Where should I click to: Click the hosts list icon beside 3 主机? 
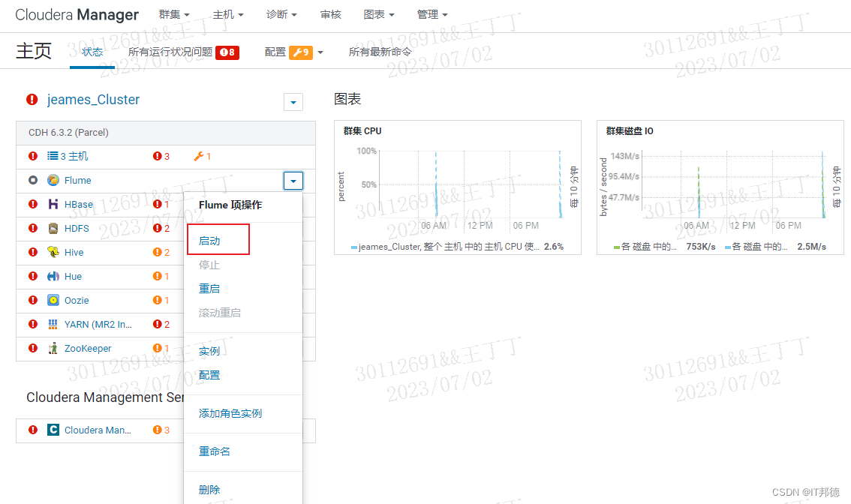pos(53,156)
